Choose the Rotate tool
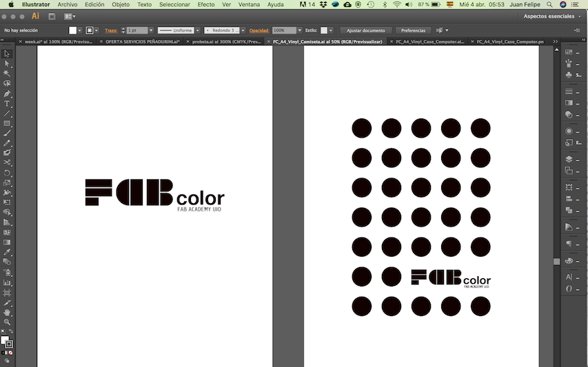 click(7, 173)
